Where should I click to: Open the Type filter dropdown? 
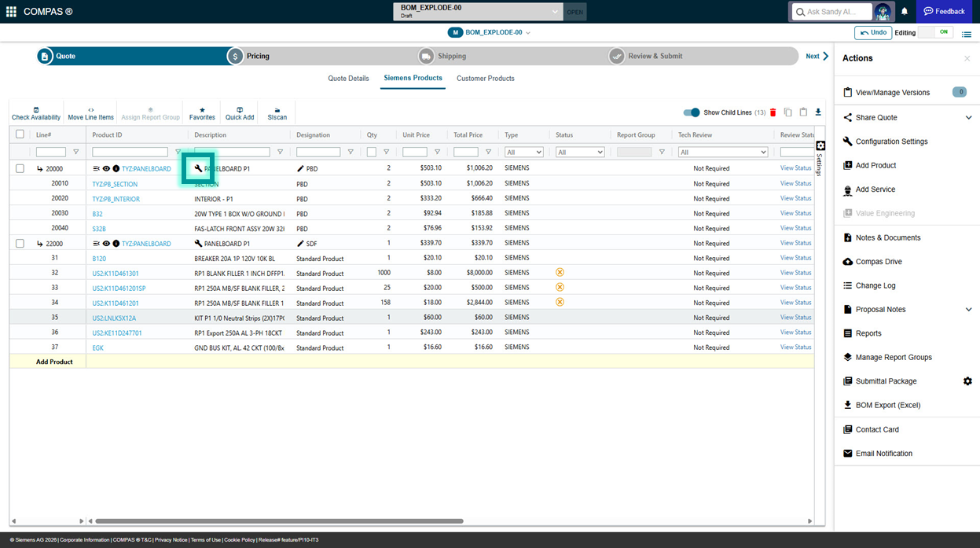tap(523, 152)
